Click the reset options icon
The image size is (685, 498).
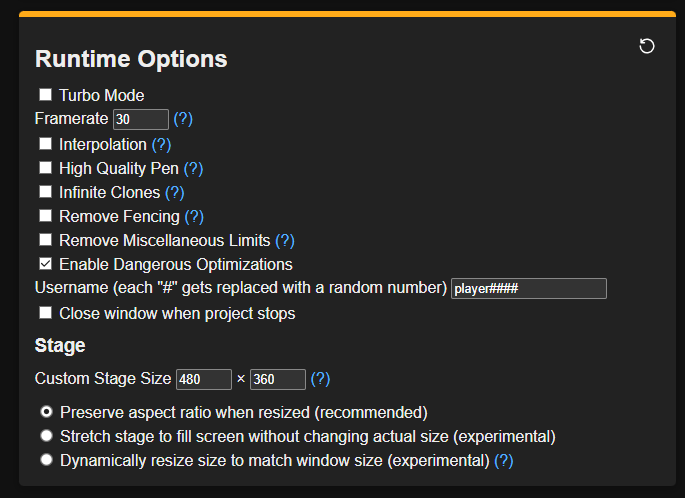647,47
